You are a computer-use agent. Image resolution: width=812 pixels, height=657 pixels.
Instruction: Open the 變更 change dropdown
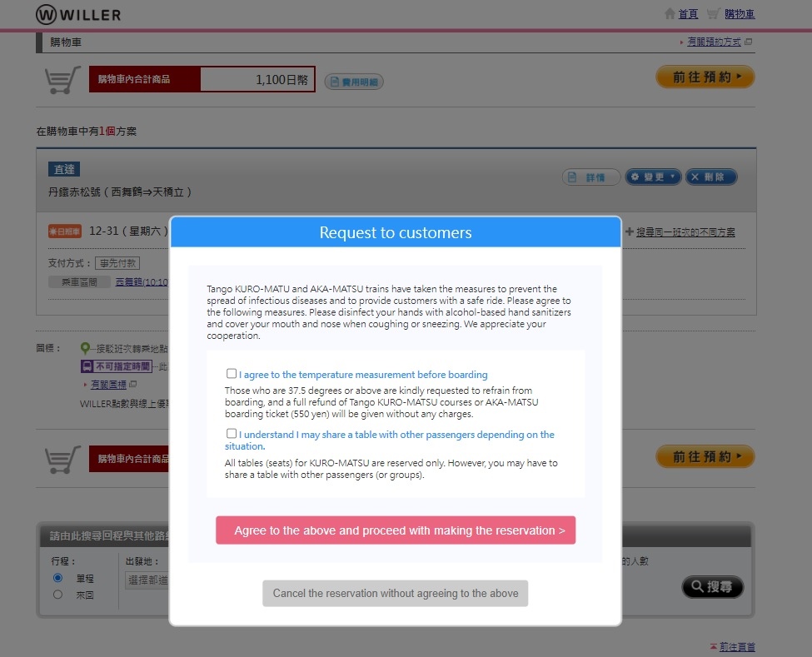(653, 177)
